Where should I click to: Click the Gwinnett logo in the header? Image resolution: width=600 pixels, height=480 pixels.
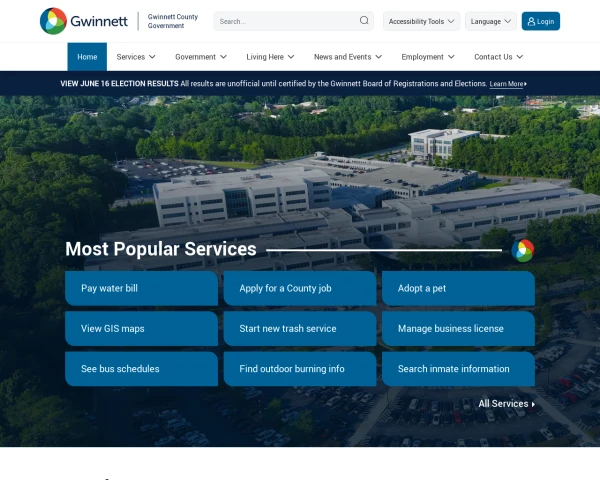coord(84,21)
